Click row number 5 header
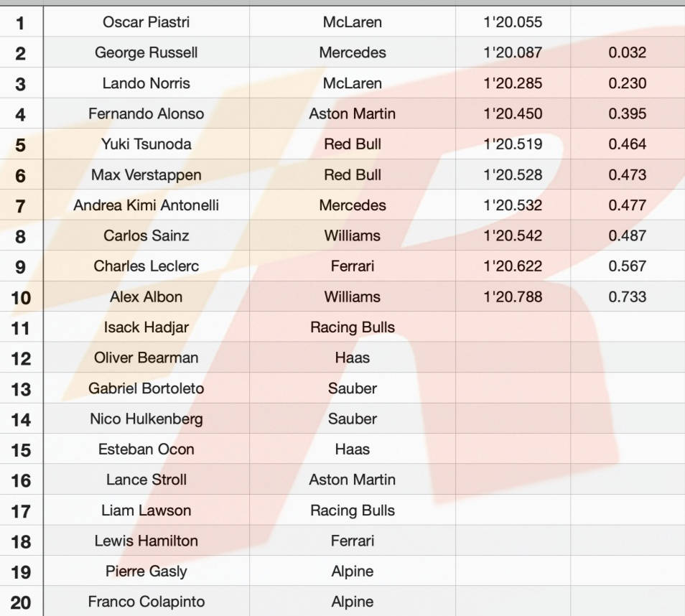This screenshot has height=616, width=685. 21,145
